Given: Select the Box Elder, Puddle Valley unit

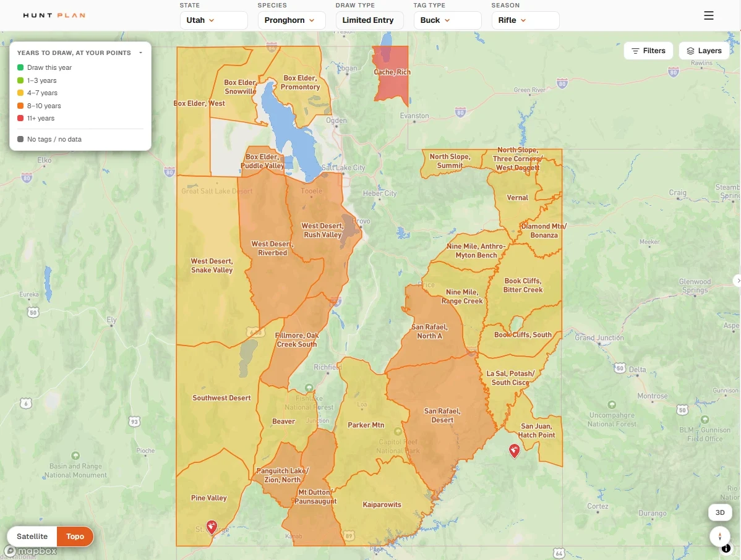Looking at the screenshot, I should [263, 161].
